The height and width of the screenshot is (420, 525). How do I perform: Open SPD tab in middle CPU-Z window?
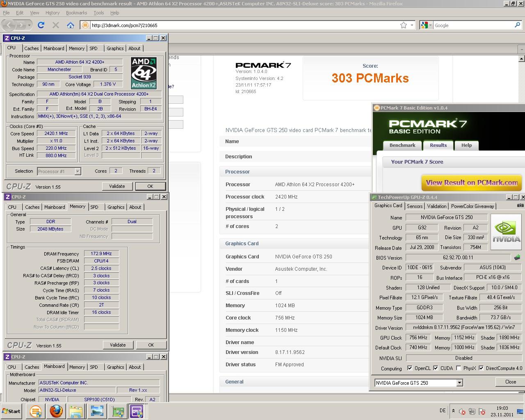[x=94, y=207]
